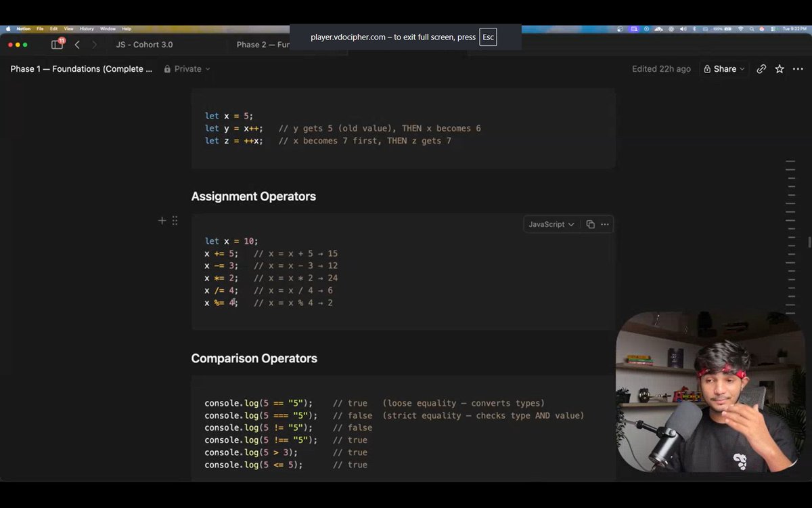
Task: Open the Window menu
Action: click(108, 29)
